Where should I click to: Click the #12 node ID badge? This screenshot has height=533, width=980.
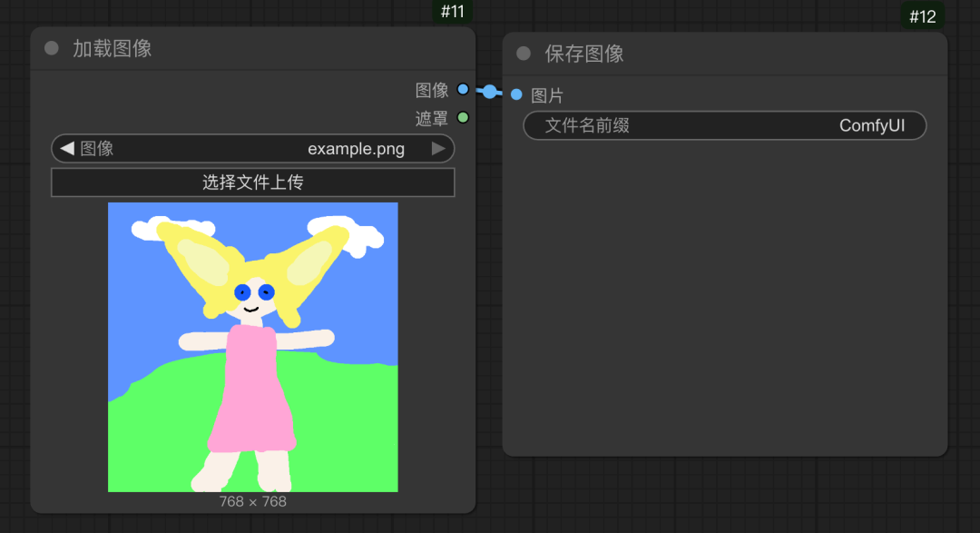[923, 16]
